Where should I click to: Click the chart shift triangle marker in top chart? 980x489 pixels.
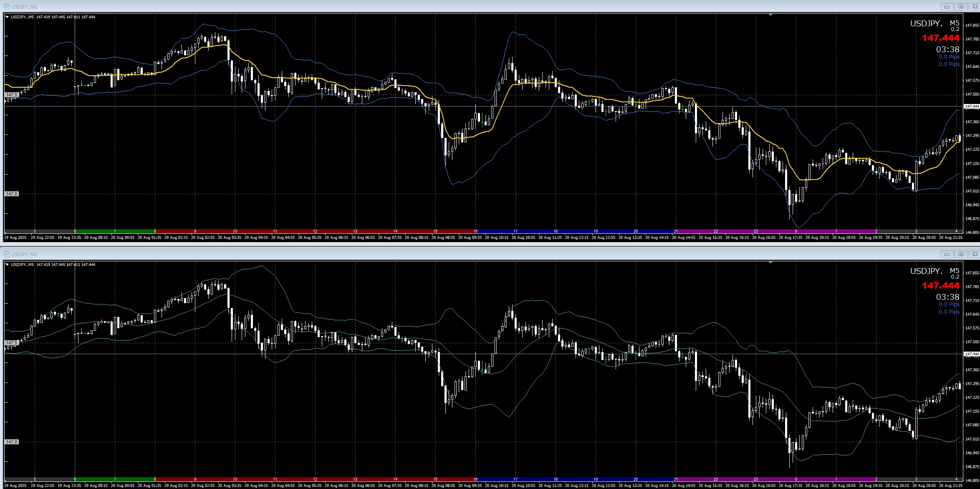[771, 15]
